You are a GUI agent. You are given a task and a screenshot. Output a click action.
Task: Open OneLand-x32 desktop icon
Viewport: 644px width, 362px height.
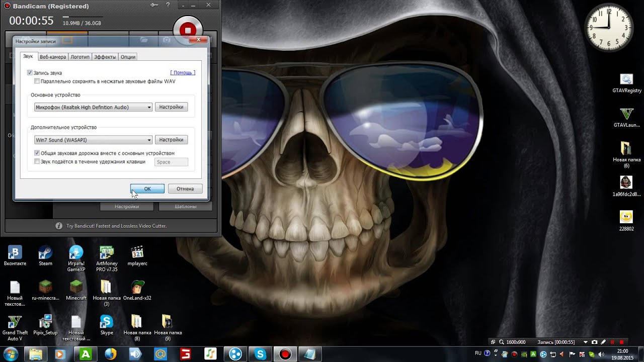click(x=137, y=290)
